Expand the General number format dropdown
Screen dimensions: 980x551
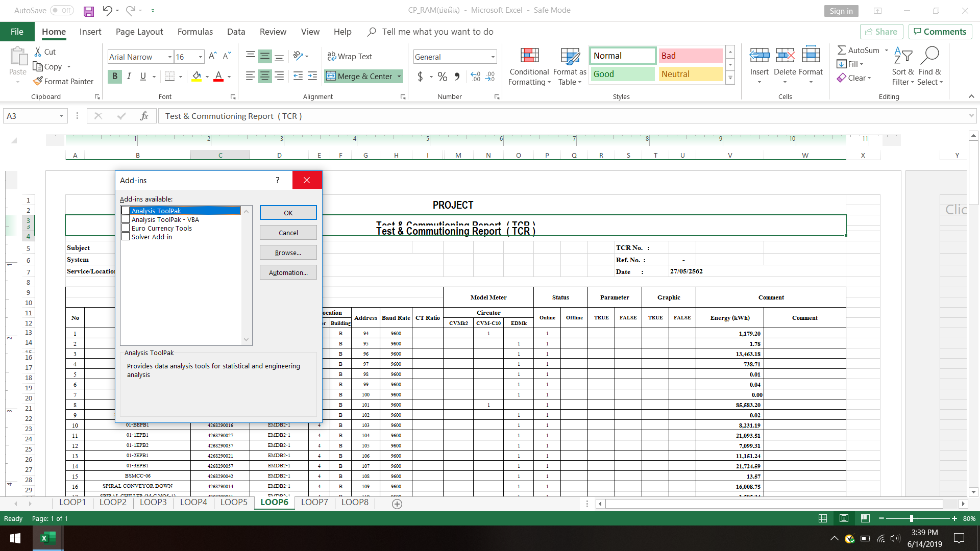[493, 57]
